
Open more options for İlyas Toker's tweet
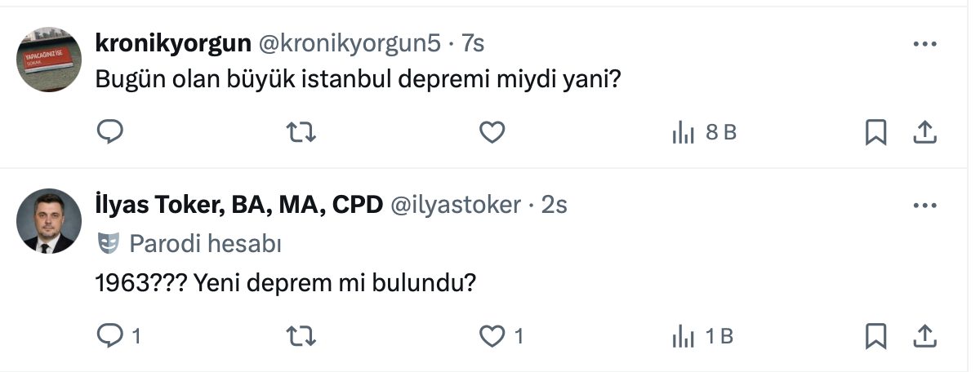click(x=924, y=206)
